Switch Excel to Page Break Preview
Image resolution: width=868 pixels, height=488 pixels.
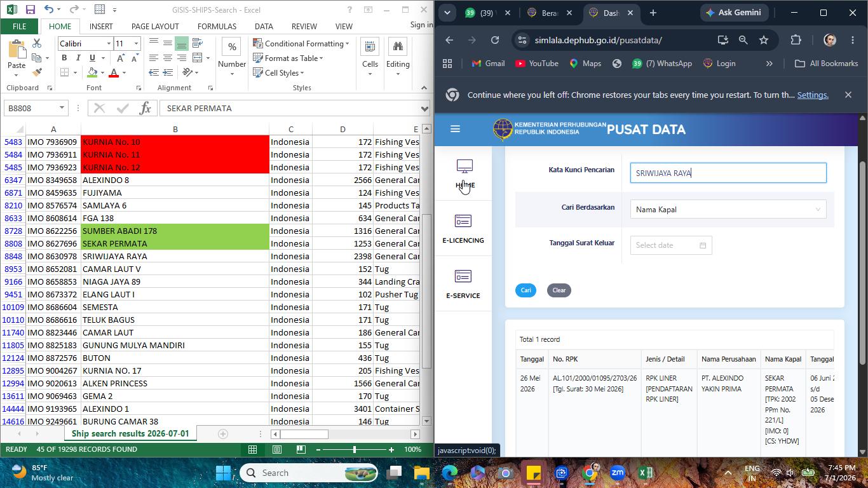301,449
